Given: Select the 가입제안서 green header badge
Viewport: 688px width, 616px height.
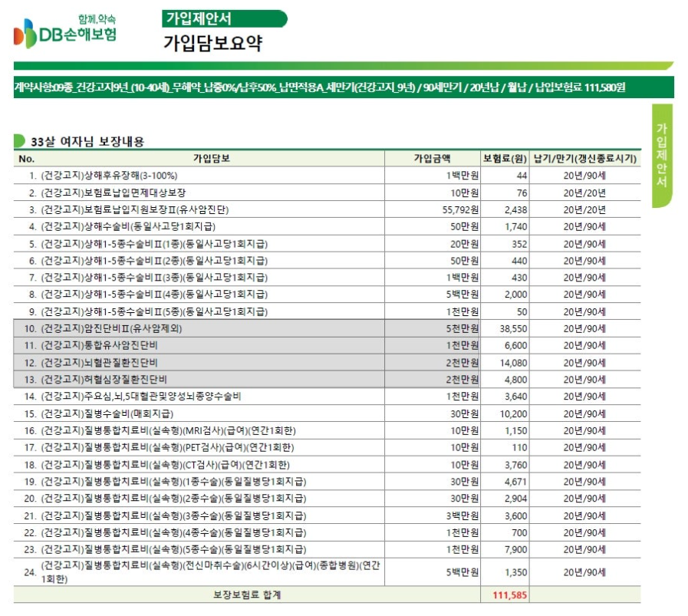Looking at the screenshot, I should (224, 19).
